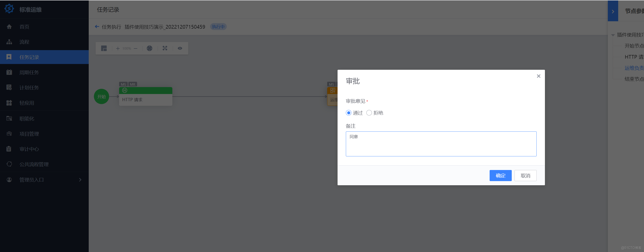Click the back arrow beside 任务执行
This screenshot has width=644, height=252.
[97, 27]
